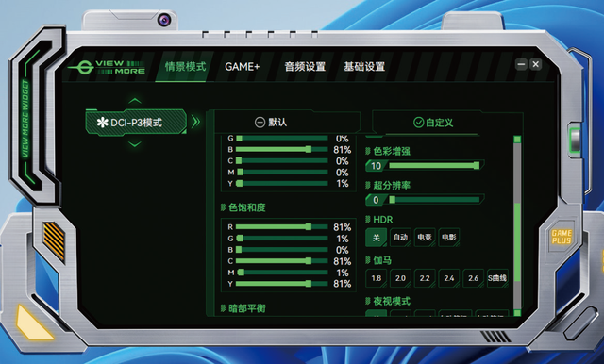Select the 自定义 custom option
Viewport: 604px width, 364px height.
click(x=433, y=123)
